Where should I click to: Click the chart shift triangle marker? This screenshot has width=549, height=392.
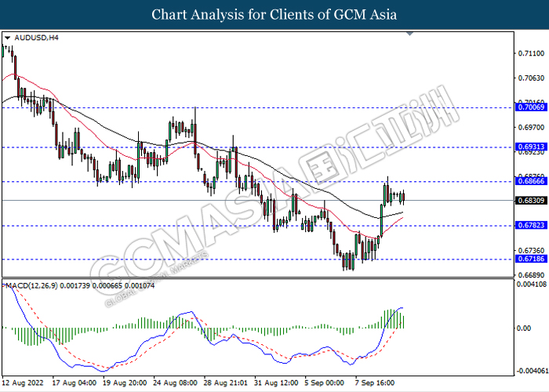pyautogui.click(x=409, y=34)
